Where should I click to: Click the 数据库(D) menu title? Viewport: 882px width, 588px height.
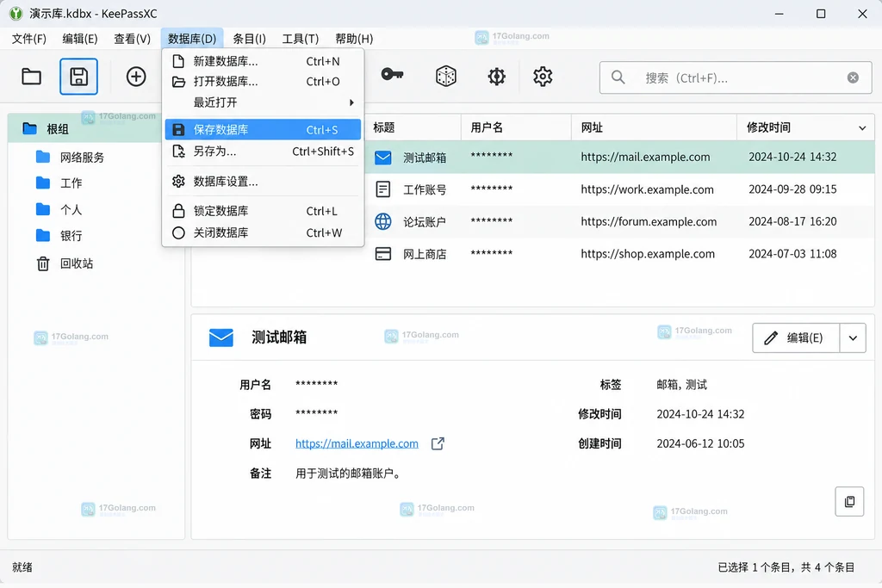tap(192, 39)
